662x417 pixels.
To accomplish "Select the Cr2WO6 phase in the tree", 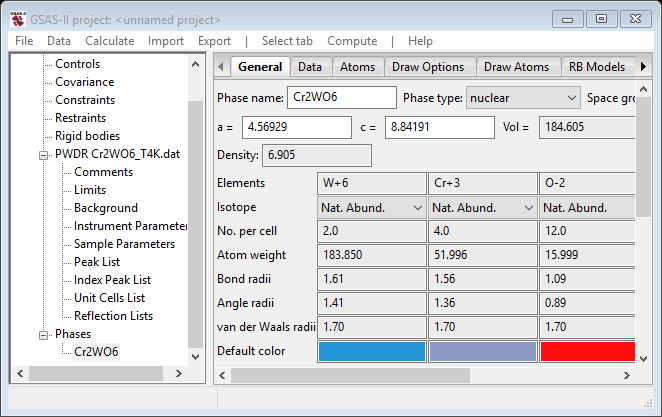I will (96, 352).
